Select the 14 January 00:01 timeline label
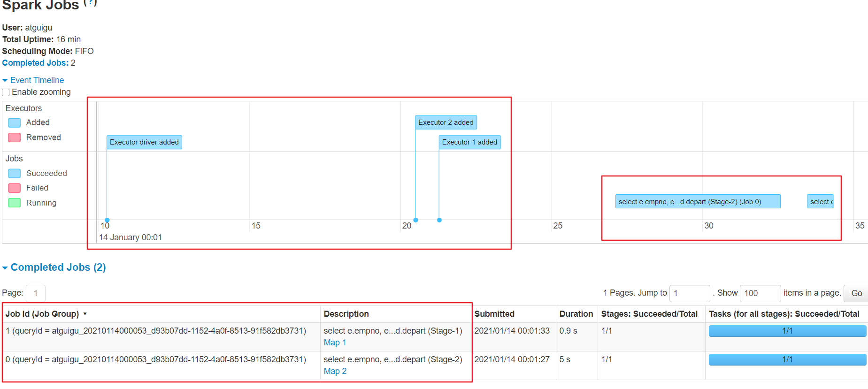 [x=131, y=237]
